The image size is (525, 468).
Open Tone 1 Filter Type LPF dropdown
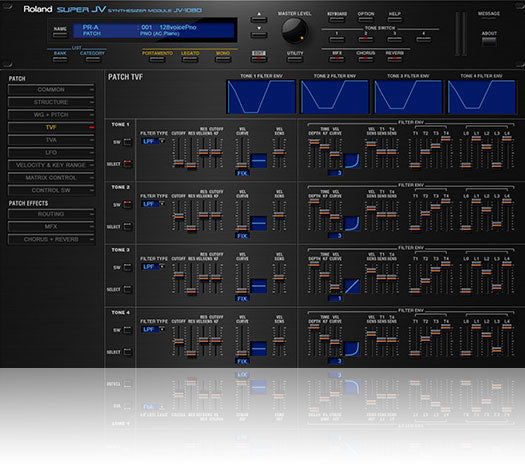pyautogui.click(x=153, y=141)
